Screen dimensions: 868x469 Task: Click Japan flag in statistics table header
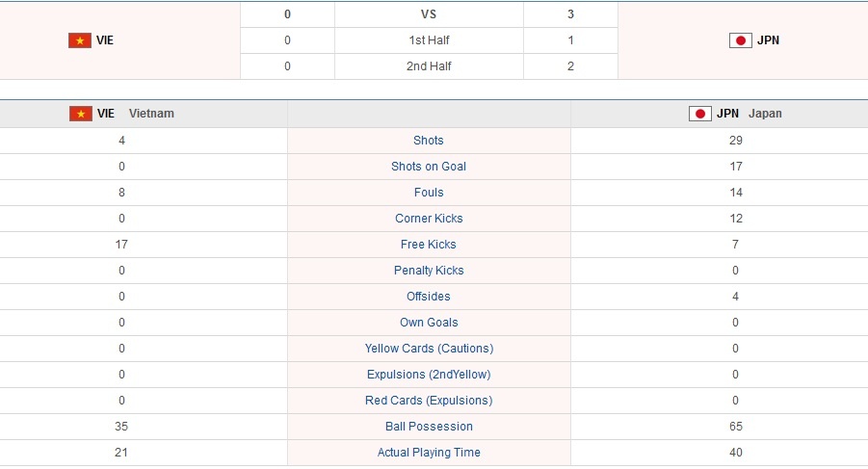(x=700, y=114)
